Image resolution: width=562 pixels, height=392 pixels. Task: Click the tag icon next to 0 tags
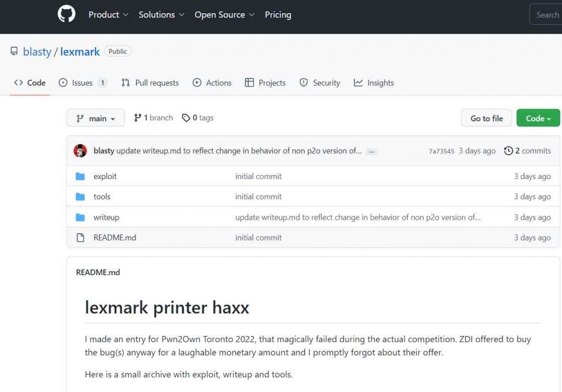pyautogui.click(x=186, y=117)
